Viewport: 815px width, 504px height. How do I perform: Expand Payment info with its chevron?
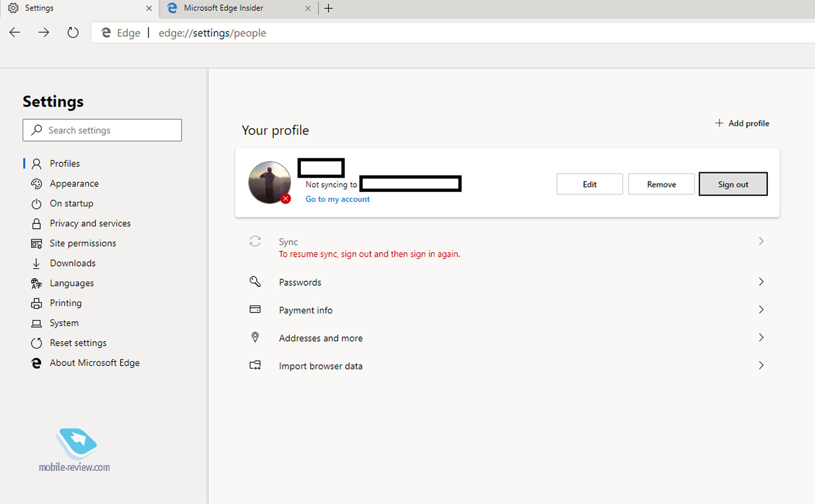click(761, 310)
